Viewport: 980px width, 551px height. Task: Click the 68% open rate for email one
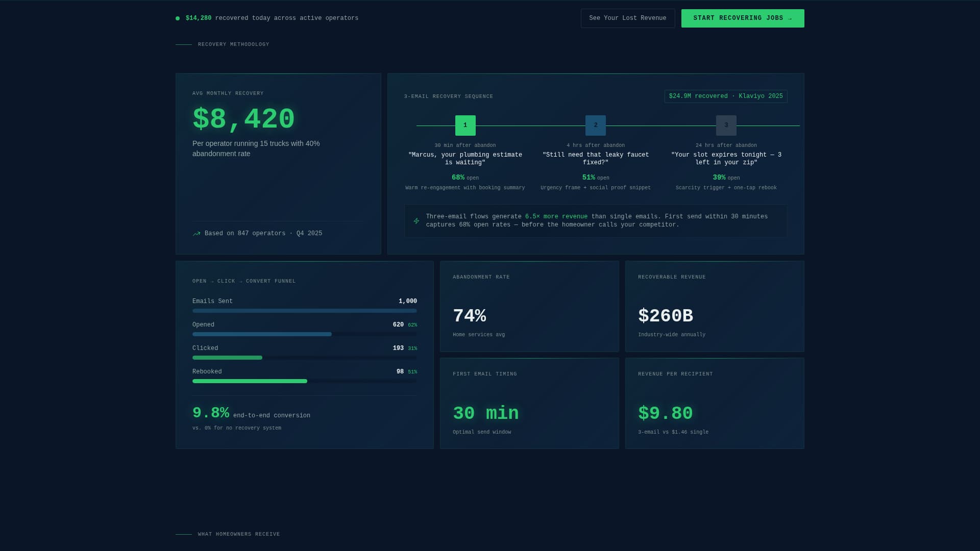(x=458, y=178)
